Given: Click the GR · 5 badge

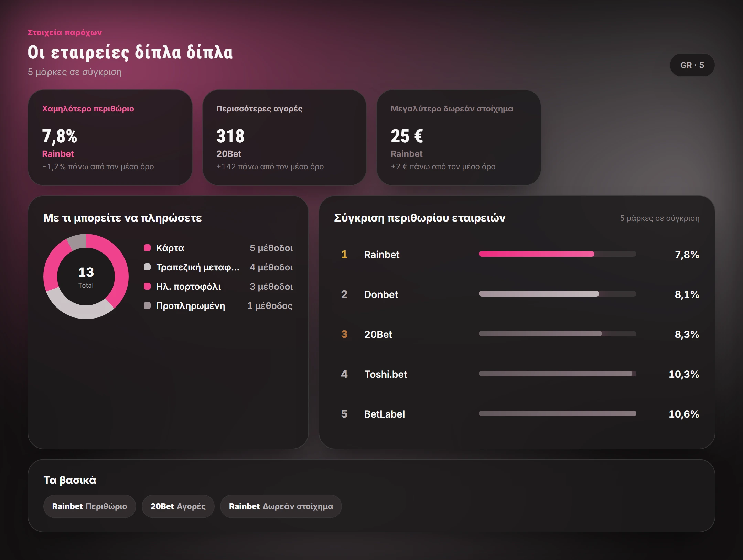Looking at the screenshot, I should [x=692, y=65].
